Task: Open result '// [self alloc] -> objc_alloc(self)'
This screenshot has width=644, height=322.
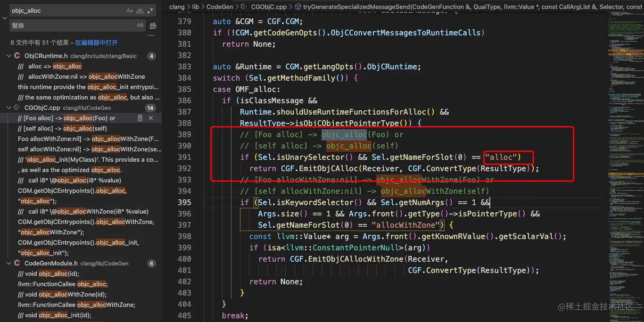Action: (62, 128)
